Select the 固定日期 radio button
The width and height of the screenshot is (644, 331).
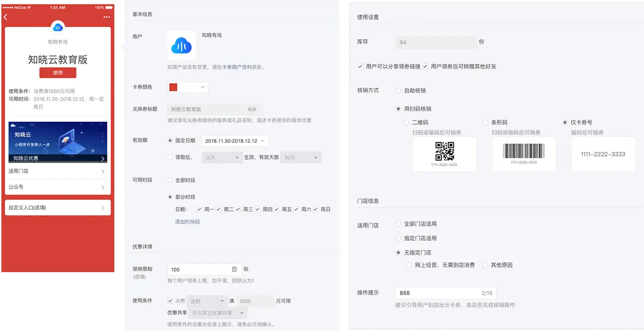point(170,141)
